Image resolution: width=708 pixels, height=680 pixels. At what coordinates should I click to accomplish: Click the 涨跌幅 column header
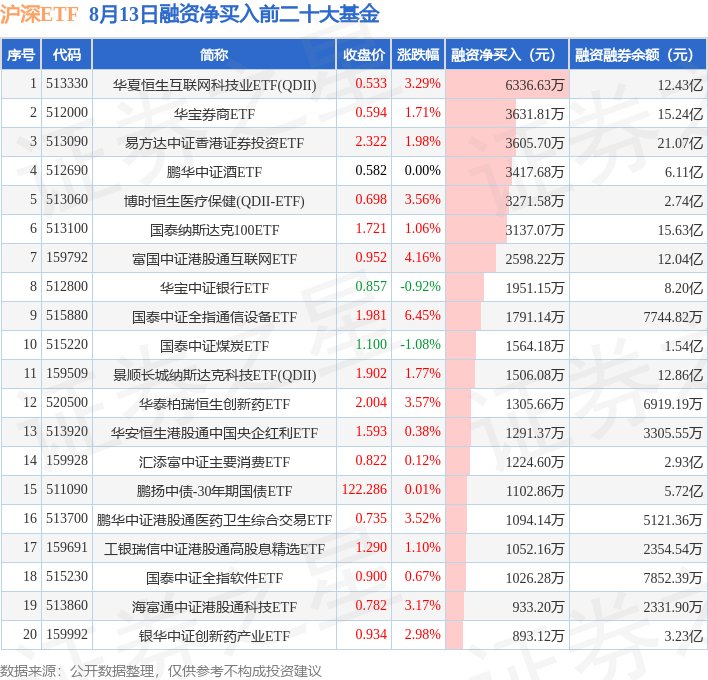click(x=418, y=55)
